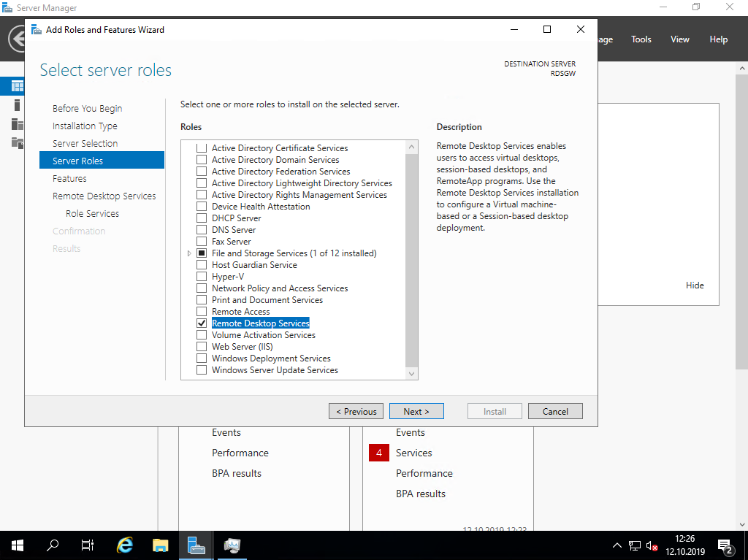Open File and Storage Services sidebar icon
This screenshot has width=748, height=560.
pyautogui.click(x=18, y=142)
